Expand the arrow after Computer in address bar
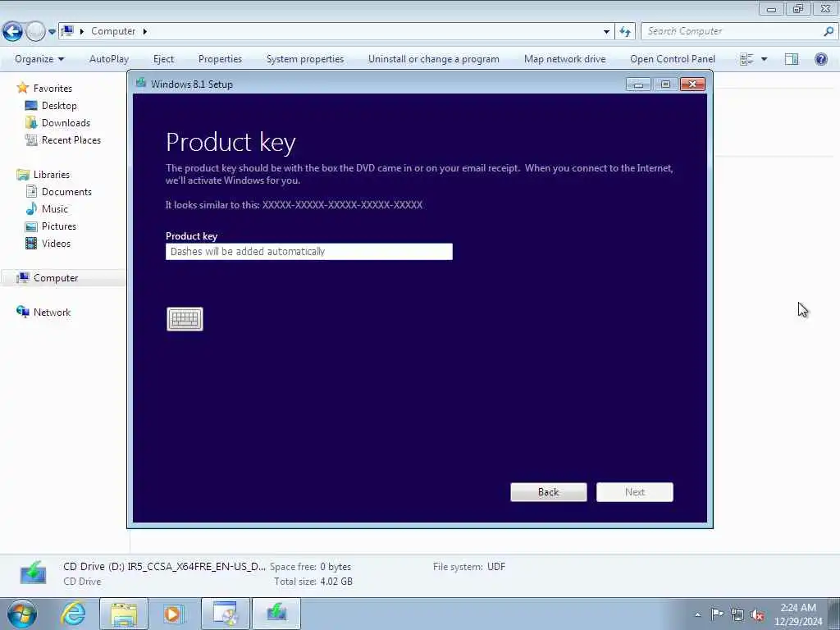Screen dimensions: 840x630 [x=144, y=31]
